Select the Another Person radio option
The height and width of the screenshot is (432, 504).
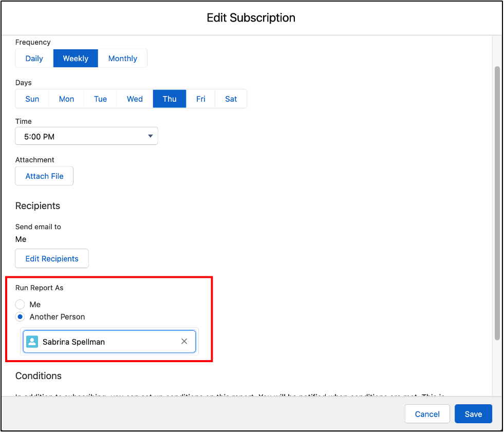click(20, 317)
